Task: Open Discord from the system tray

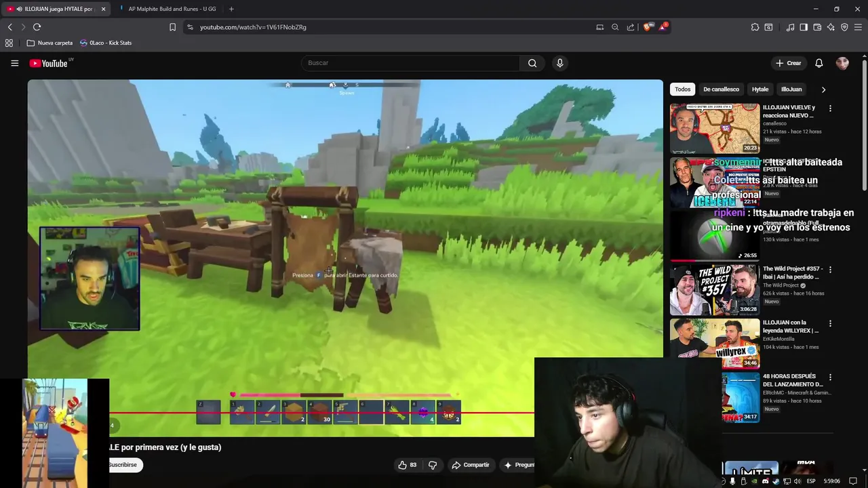Action: point(765,481)
